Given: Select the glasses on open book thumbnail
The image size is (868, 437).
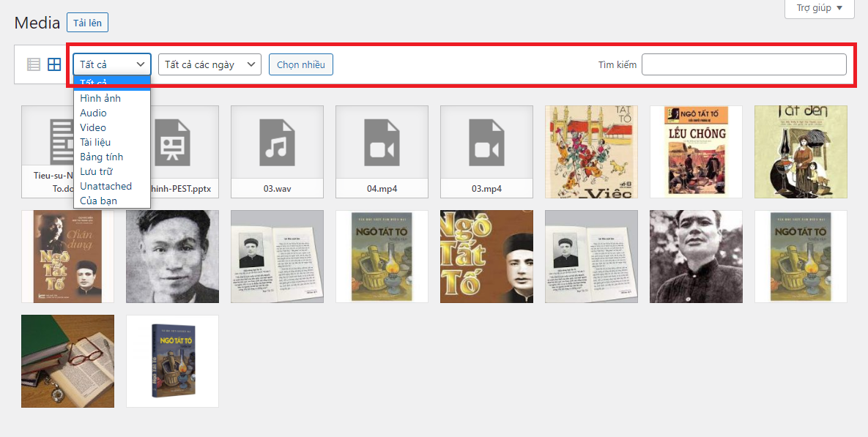Looking at the screenshot, I should (67, 361).
